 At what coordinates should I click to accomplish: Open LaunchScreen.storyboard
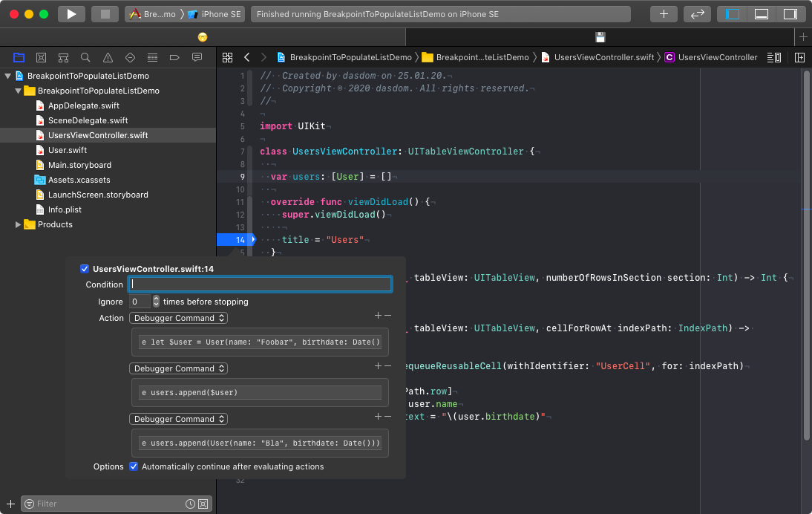tap(98, 195)
